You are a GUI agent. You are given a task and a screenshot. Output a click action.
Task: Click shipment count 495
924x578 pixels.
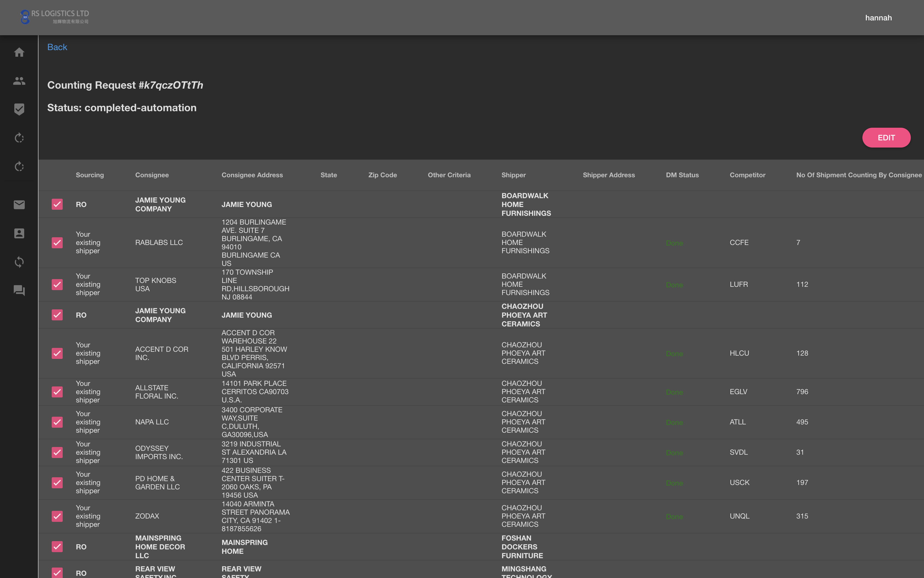(802, 422)
